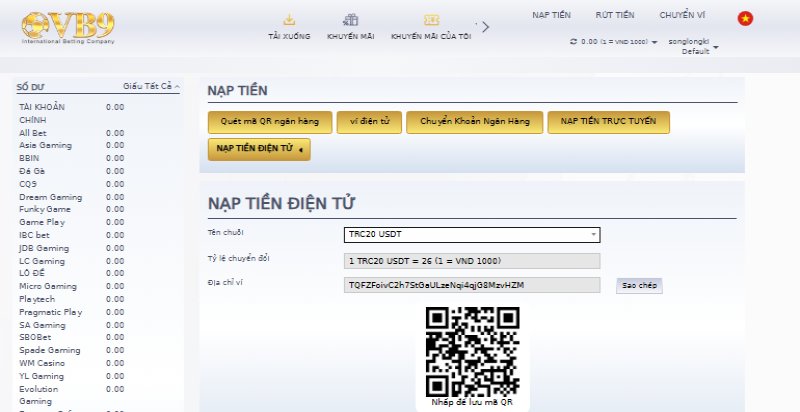This screenshot has width=800, height=412.
Task: Select NẠP TIỀN TRỰC TUYẾN option
Action: pyautogui.click(x=609, y=122)
